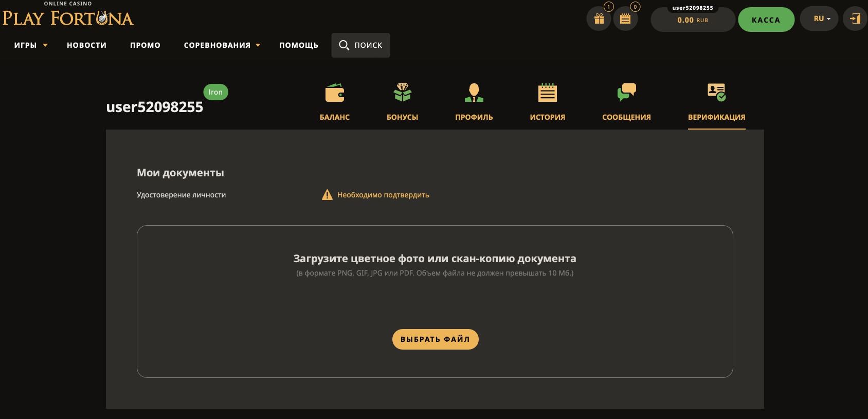Open the calendar notifications icon
The height and width of the screenshot is (419, 868).
[625, 19]
